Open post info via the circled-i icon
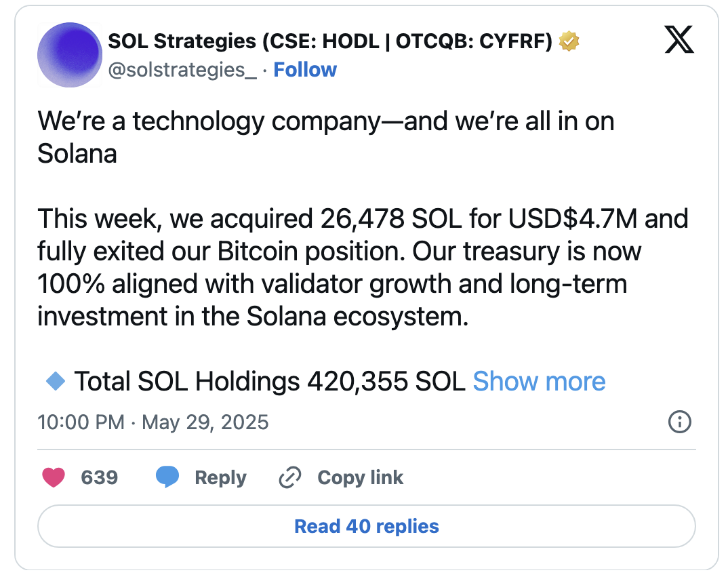 [x=681, y=422]
